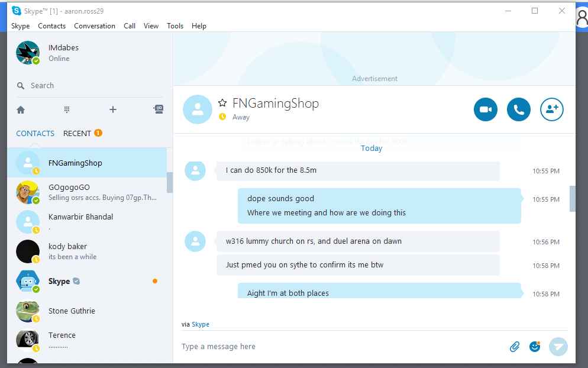Image resolution: width=588 pixels, height=368 pixels.
Task: Click the Advertisement banner label
Action: (374, 79)
